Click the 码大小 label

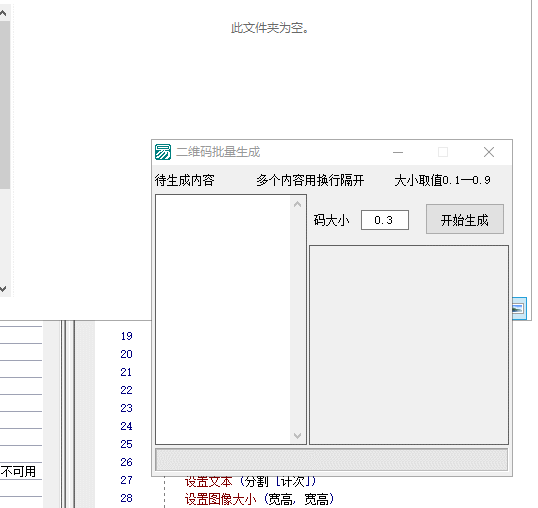(x=331, y=220)
